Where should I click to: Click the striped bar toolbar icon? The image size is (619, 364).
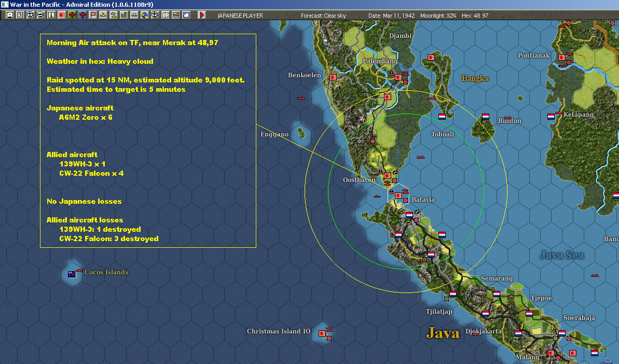176,15
